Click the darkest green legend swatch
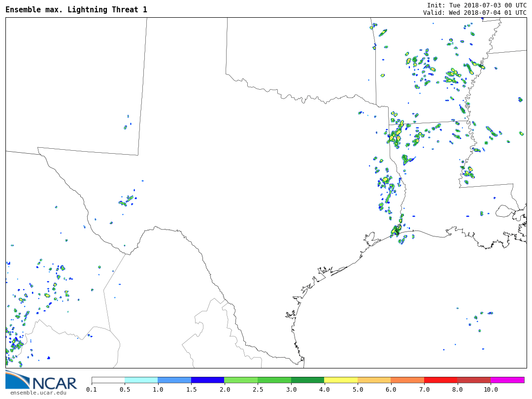This screenshot has width=532, height=399. point(307,380)
